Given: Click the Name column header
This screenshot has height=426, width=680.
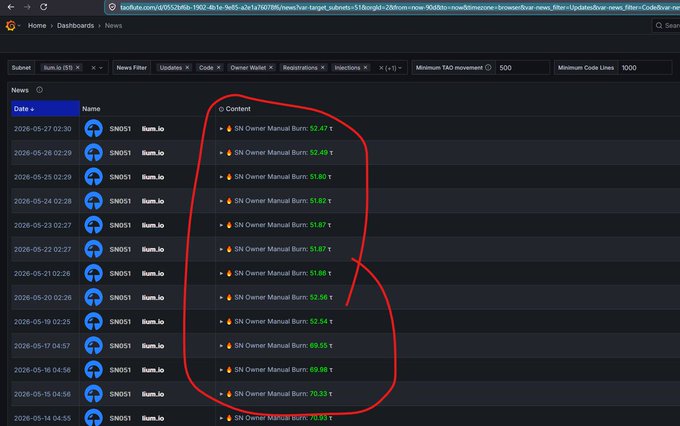Looking at the screenshot, I should click(x=91, y=109).
